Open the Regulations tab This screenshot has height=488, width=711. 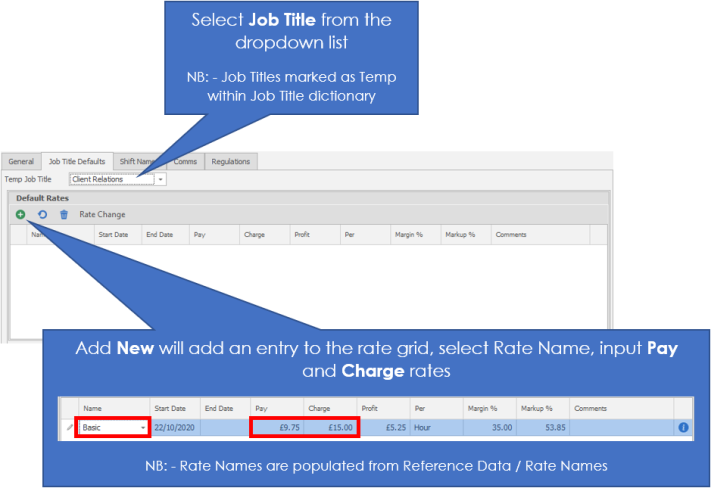232,161
